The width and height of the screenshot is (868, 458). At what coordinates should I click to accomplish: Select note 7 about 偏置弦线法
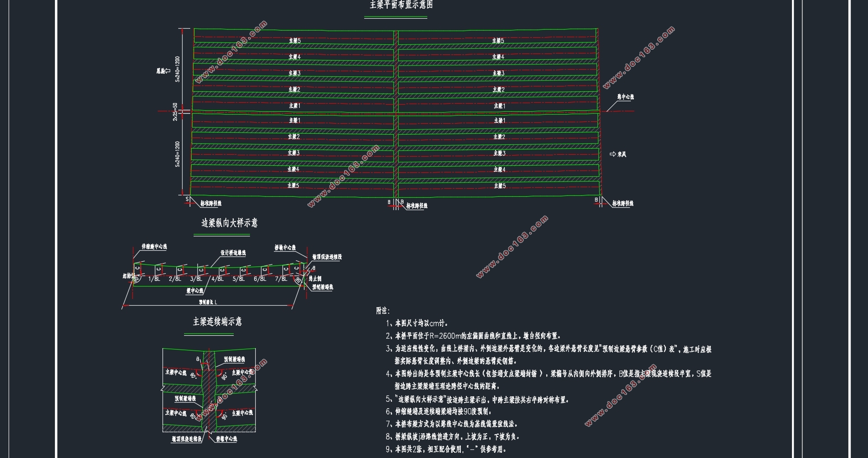point(451,424)
